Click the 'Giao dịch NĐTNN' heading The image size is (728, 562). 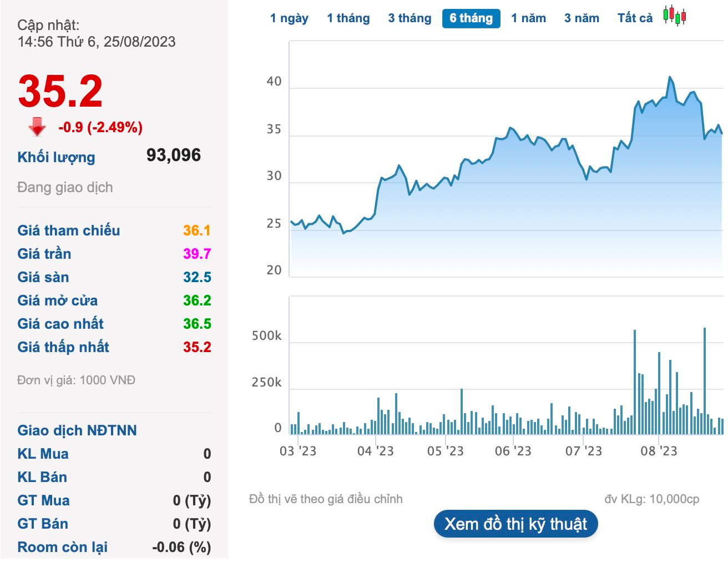[77, 430]
